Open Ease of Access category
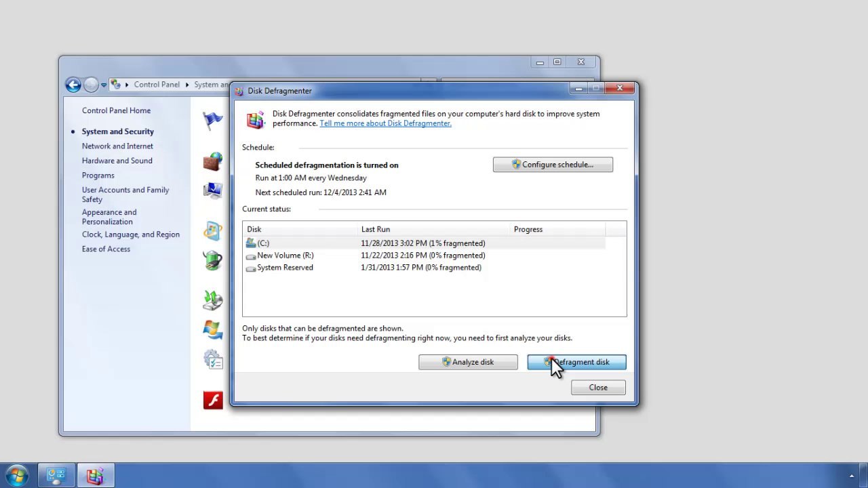The width and height of the screenshot is (868, 488). coord(106,249)
